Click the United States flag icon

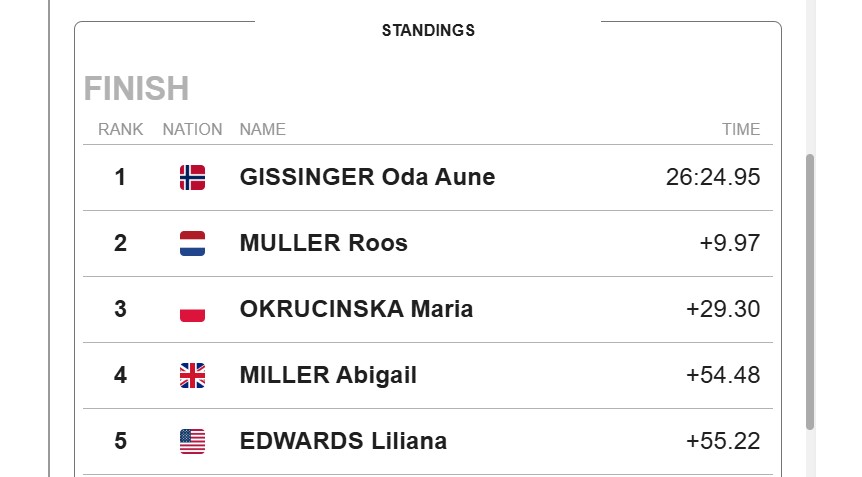192,441
